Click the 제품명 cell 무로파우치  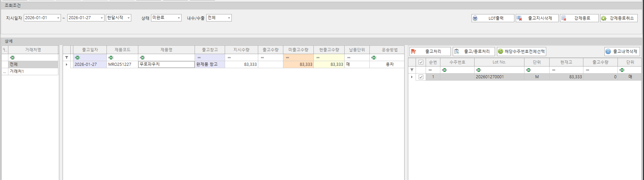(166, 64)
